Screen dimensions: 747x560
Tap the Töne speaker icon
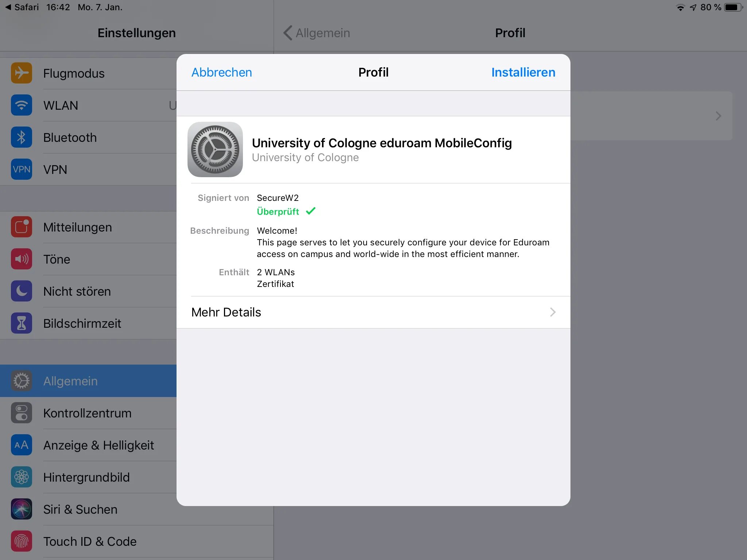[22, 259]
